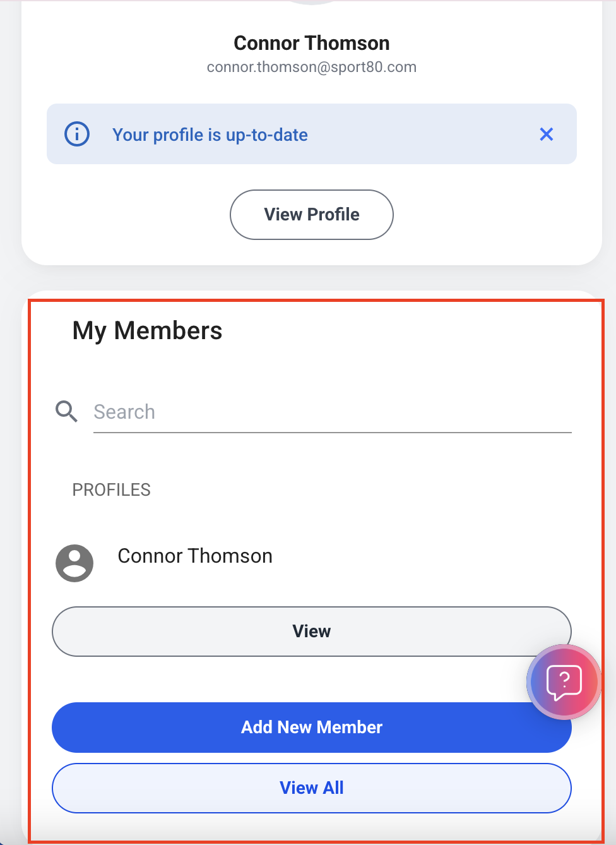Screen dimensions: 616x845
Task: Click Connor Thomson's grey avatar icon
Action: click(74, 563)
